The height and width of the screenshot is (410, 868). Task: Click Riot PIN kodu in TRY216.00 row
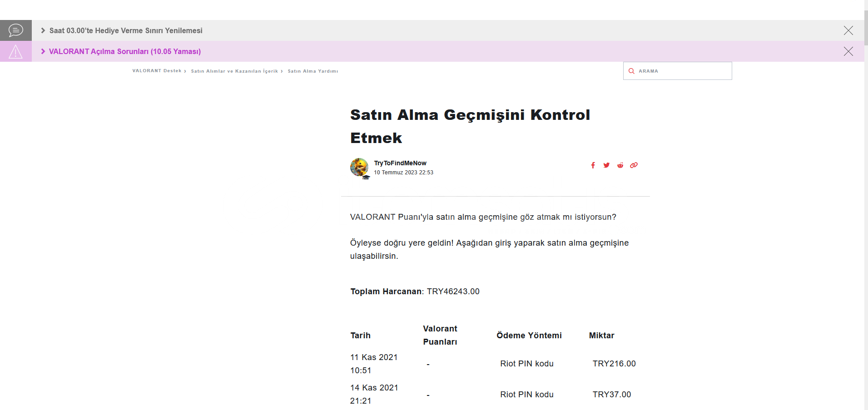(527, 364)
